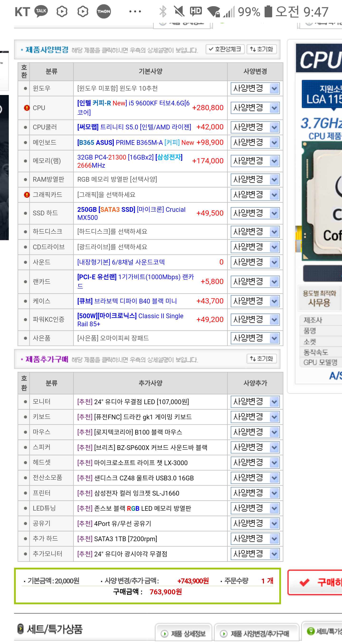Tap the muted sound status icon

179,11
